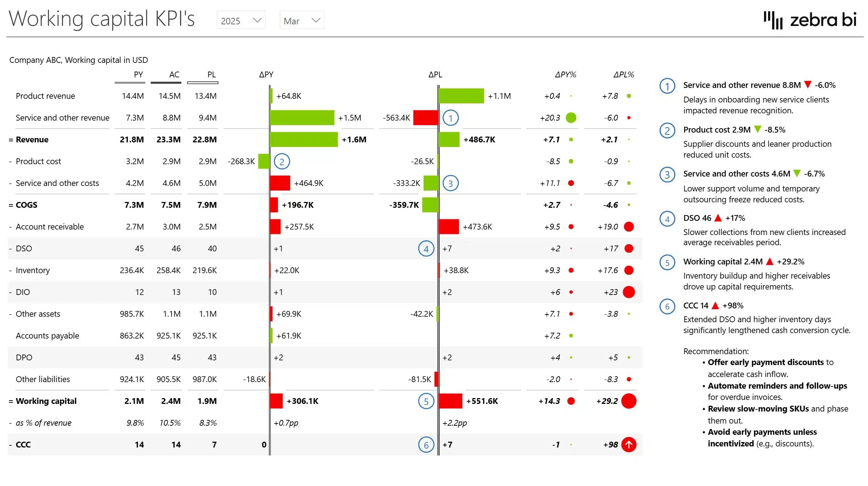Click red triangle next to Service and other revenue 8.8M
The image size is (868, 486).
tap(807, 85)
